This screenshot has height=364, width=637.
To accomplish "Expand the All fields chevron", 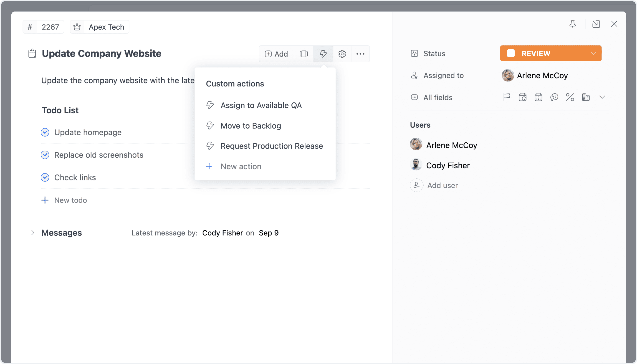I will coord(602,97).
